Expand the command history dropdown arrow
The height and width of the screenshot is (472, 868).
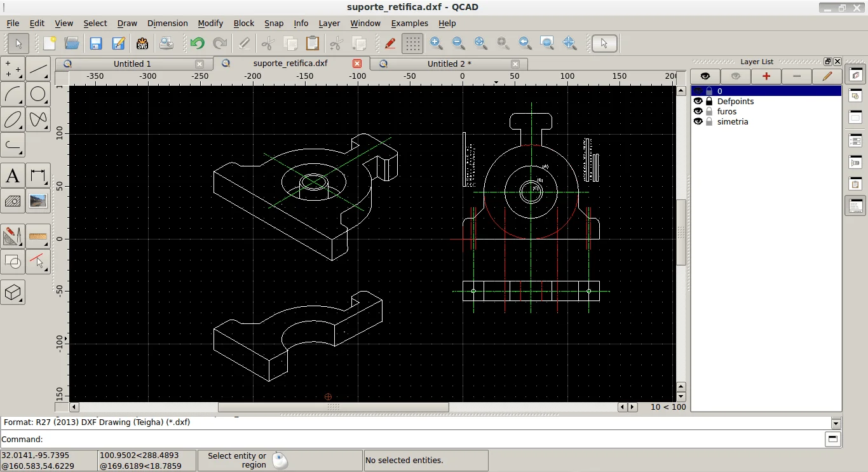(x=836, y=424)
